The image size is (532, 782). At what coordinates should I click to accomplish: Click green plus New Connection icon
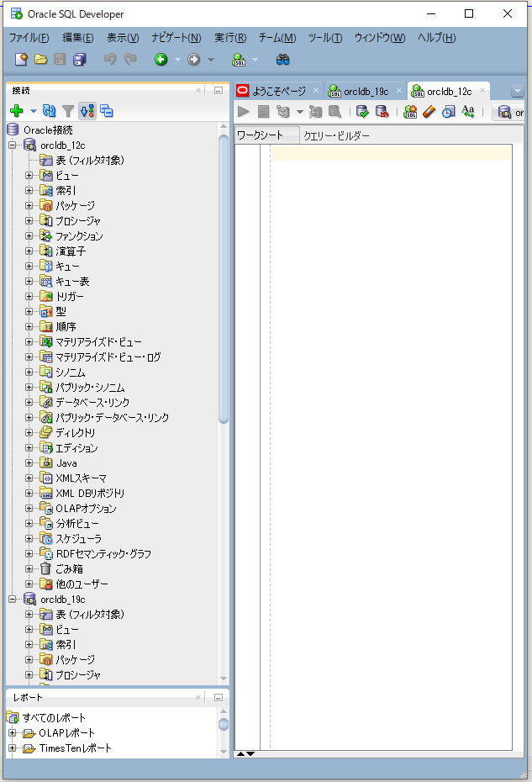(x=17, y=111)
